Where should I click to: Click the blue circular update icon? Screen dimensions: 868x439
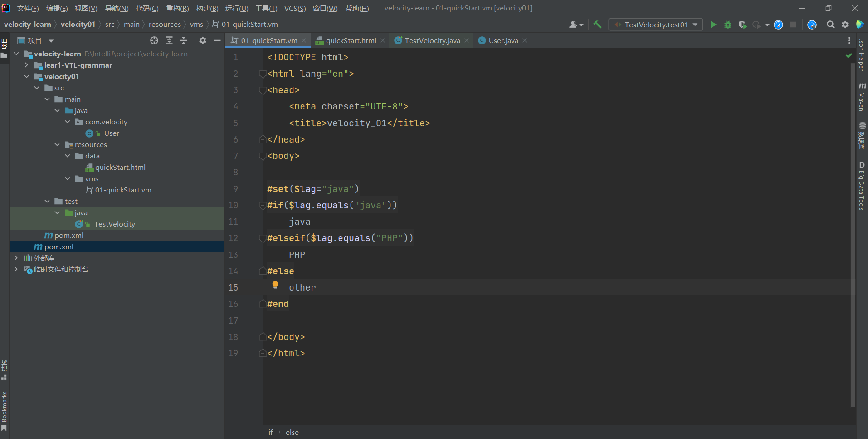[x=778, y=25]
